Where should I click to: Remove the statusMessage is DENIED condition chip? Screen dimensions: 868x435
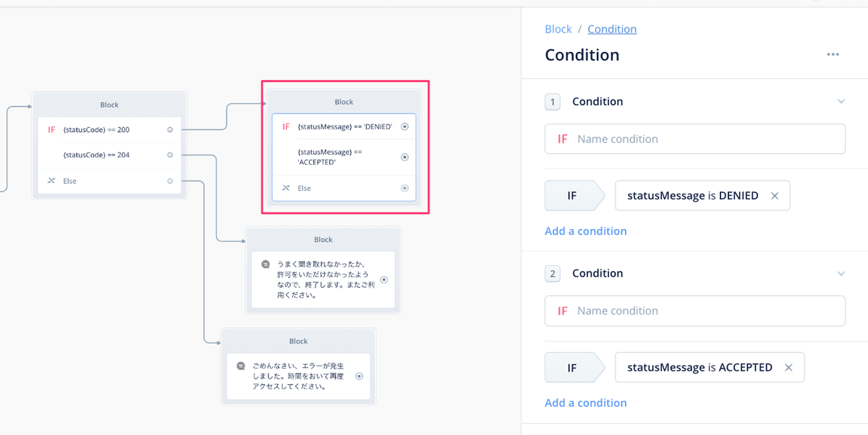pyautogui.click(x=775, y=195)
